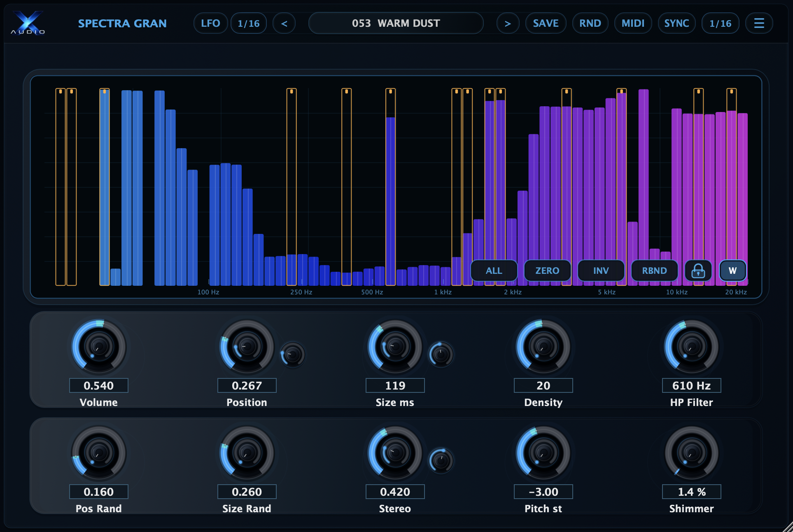
Task: Click the Pitch st value field -3.00
Action: (543, 492)
